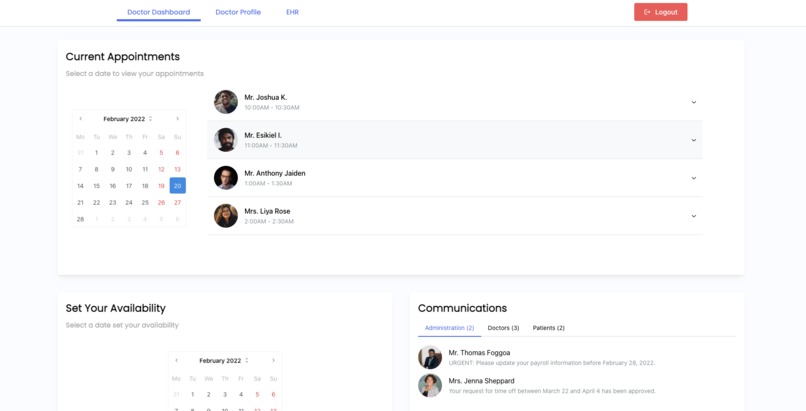The width and height of the screenshot is (806, 411).
Task: Open month selector in appointments calendar
Action: pos(128,119)
